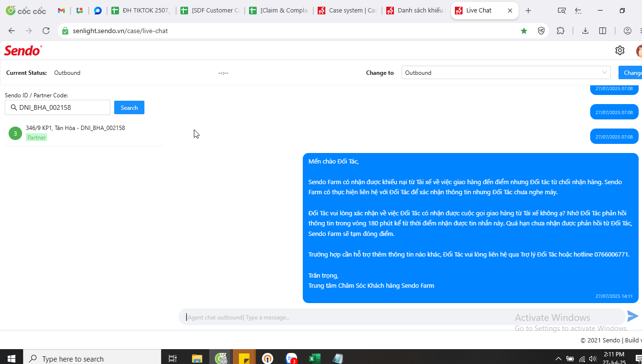Click the 27/07/2025 14:11 message timestamp

pos(614,296)
